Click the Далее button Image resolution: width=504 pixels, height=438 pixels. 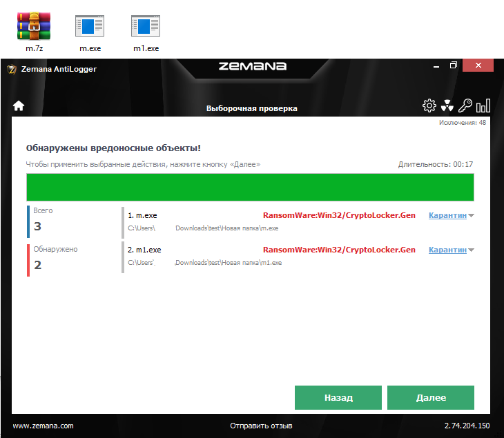pos(431,397)
